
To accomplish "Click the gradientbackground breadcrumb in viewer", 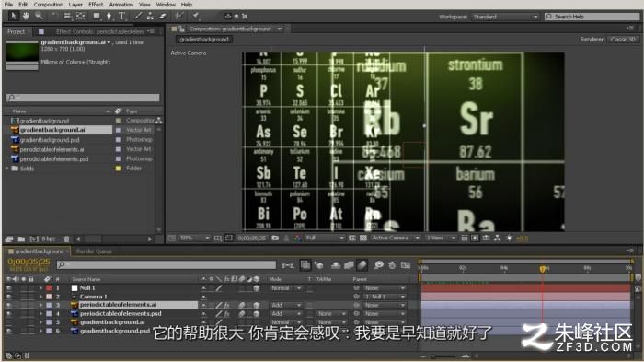I will pos(203,40).
